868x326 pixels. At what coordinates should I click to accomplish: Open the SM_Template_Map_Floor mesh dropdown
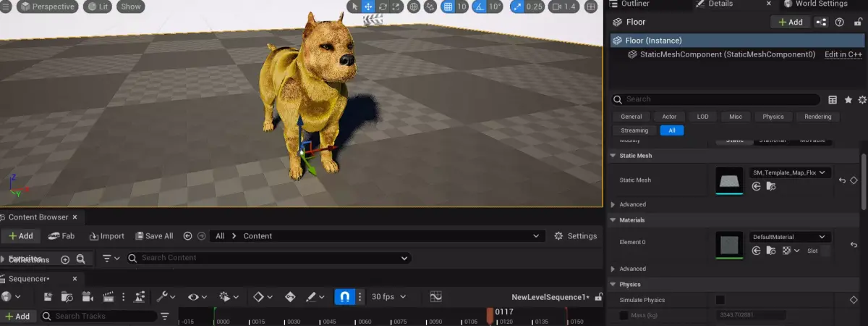coord(790,173)
